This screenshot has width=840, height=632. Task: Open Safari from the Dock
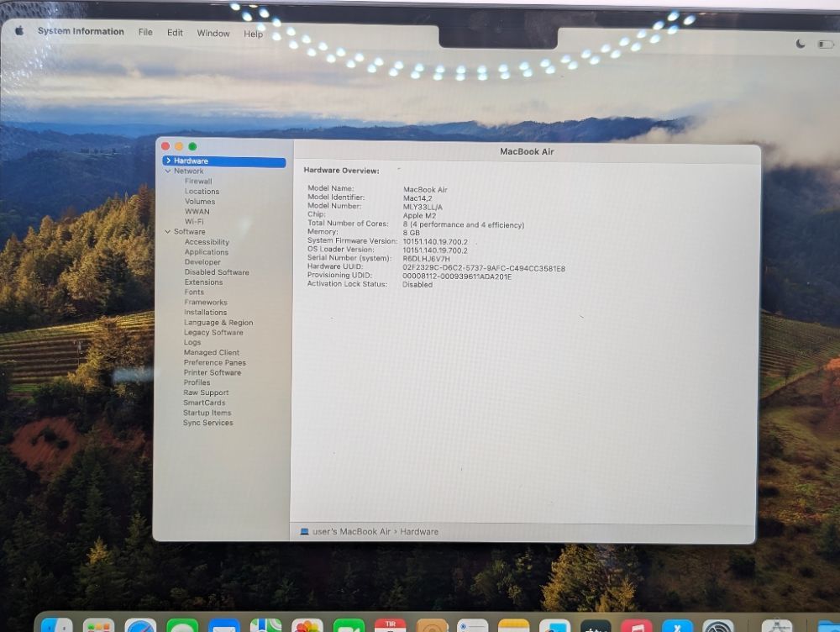point(140,625)
